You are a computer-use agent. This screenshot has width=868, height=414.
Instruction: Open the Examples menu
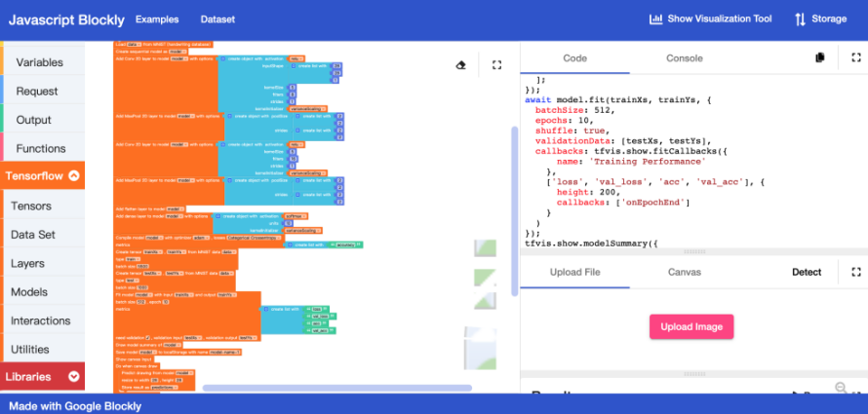click(157, 19)
